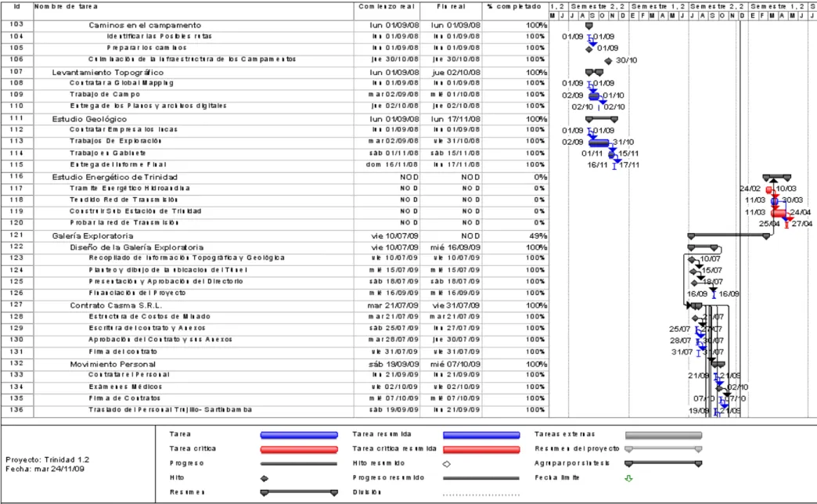Click the Id cell 136
Image resolution: width=817 pixels, height=504 pixels.
click(16, 410)
